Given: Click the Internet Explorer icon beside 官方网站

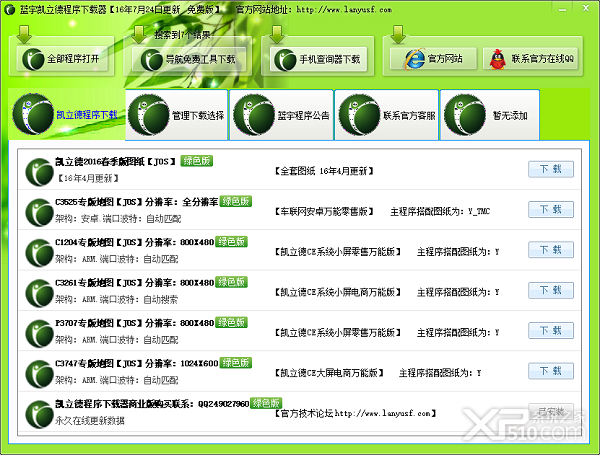Looking at the screenshot, I should pos(414,59).
